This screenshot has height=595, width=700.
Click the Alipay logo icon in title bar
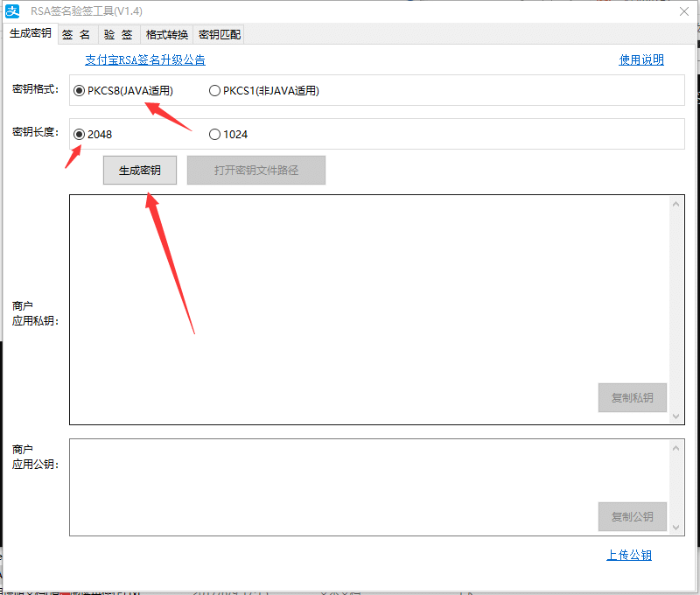13,11
